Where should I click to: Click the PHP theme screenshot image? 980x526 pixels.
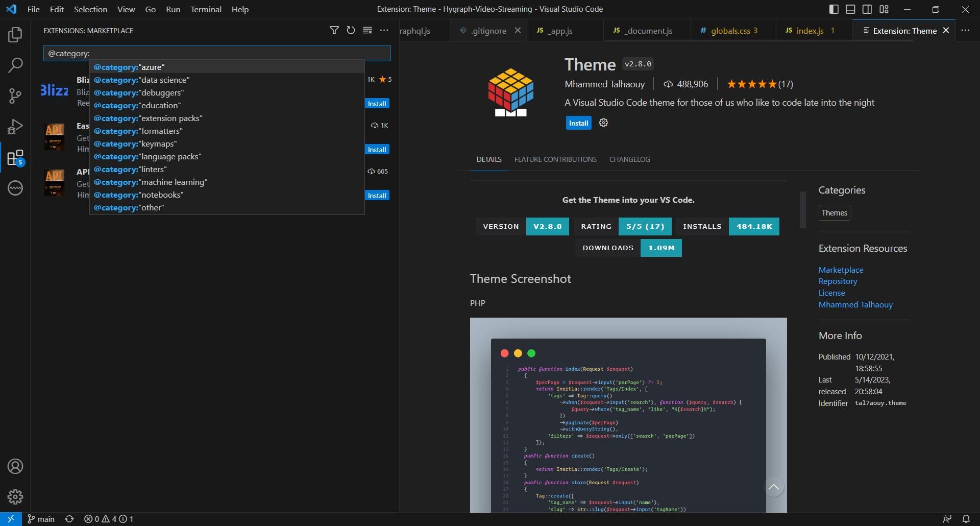[x=628, y=415]
